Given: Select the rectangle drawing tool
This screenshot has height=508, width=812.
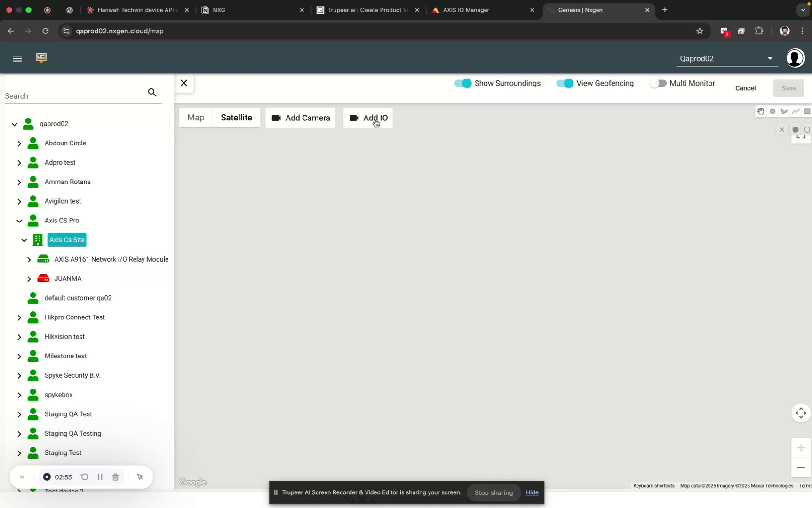Looking at the screenshot, I should [807, 111].
